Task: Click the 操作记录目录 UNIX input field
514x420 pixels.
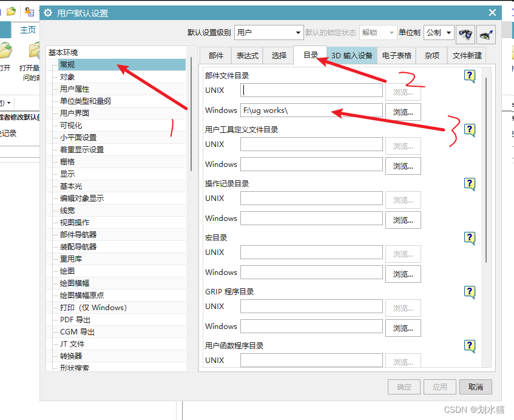Action: (311, 198)
